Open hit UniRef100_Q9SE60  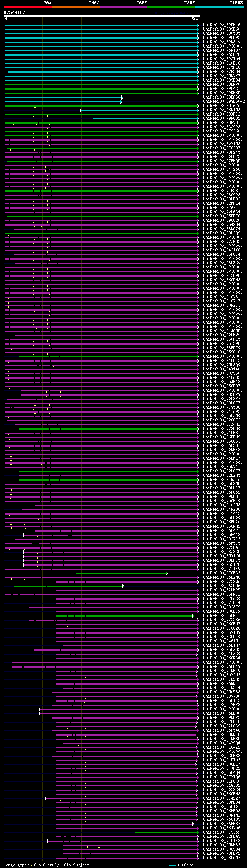coord(222,29)
